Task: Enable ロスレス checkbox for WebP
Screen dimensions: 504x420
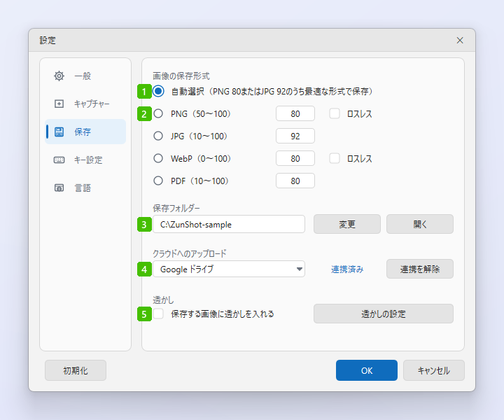Action: pyautogui.click(x=335, y=158)
